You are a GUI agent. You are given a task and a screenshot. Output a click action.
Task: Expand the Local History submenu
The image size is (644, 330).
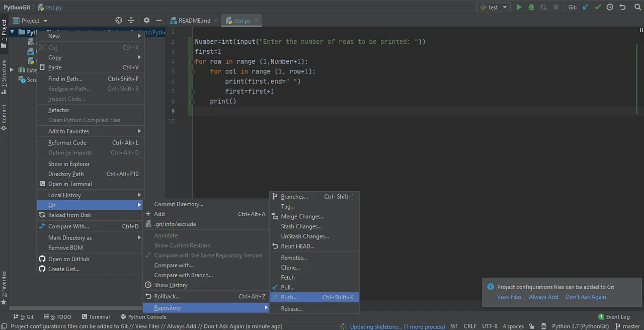click(x=91, y=195)
